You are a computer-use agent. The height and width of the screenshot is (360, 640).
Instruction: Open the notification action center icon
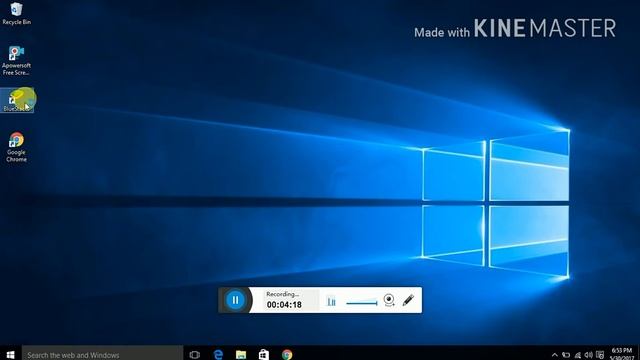coord(600,355)
